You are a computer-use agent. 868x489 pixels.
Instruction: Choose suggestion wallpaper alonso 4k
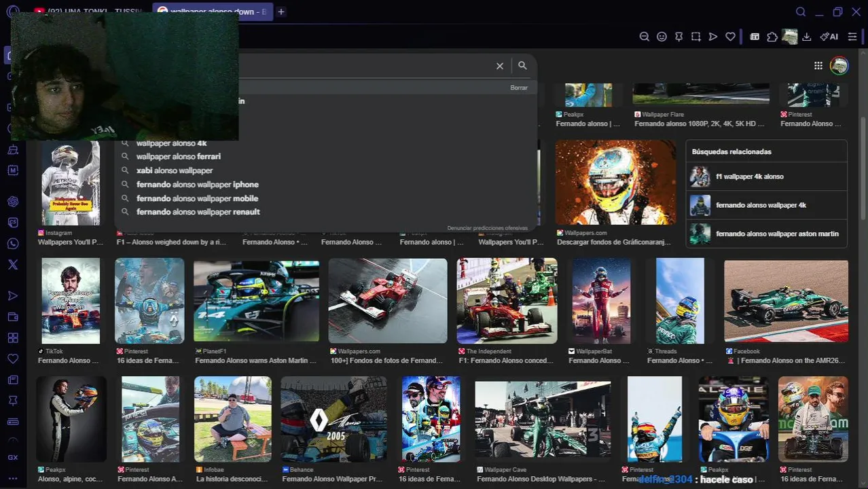tap(171, 143)
